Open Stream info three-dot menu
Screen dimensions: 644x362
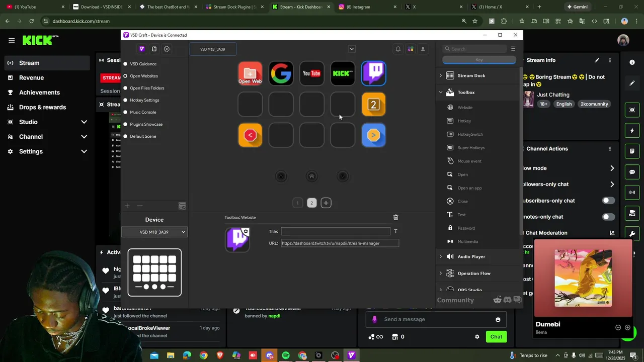click(610, 60)
